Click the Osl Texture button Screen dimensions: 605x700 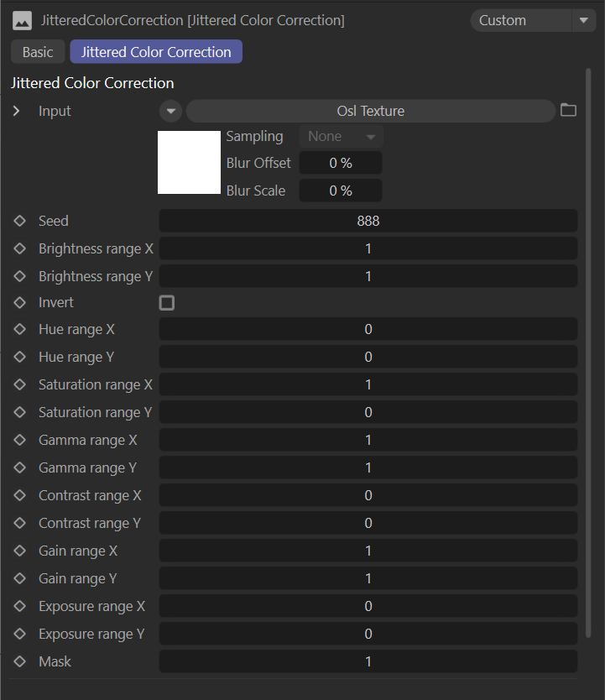(x=370, y=111)
